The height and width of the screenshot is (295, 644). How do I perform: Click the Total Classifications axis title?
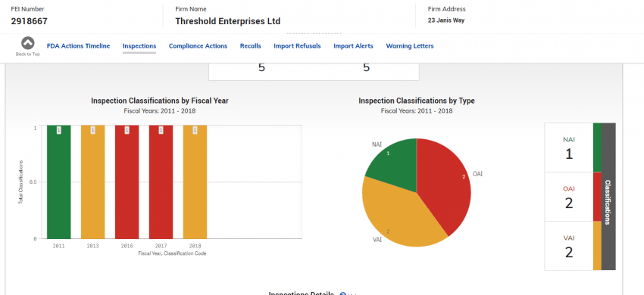pos(20,182)
